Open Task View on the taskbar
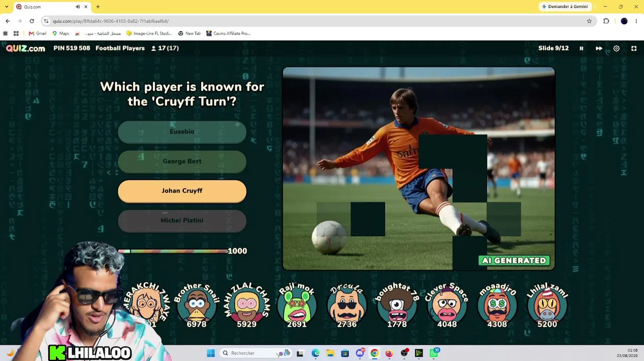This screenshot has width=644, height=361. [x=300, y=353]
